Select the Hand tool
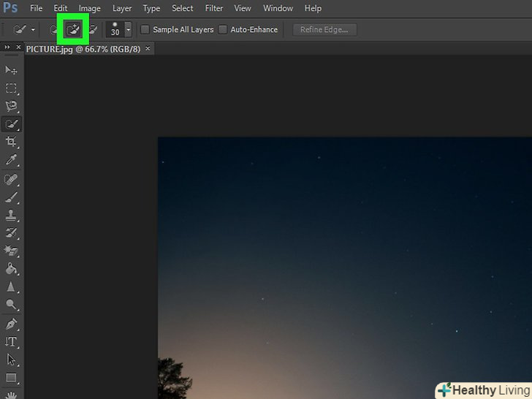The width and height of the screenshot is (532, 399). coord(11,395)
